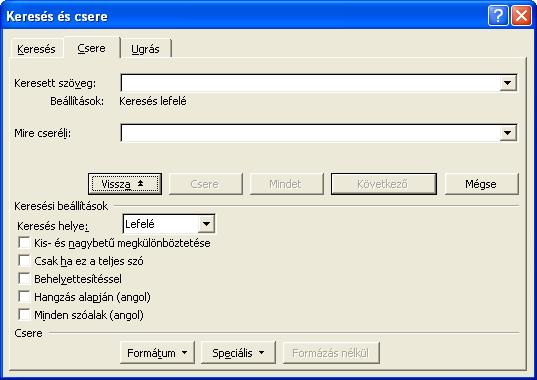The height and width of the screenshot is (380, 537).
Task: Click the Beállítások label
Action: tap(77, 101)
